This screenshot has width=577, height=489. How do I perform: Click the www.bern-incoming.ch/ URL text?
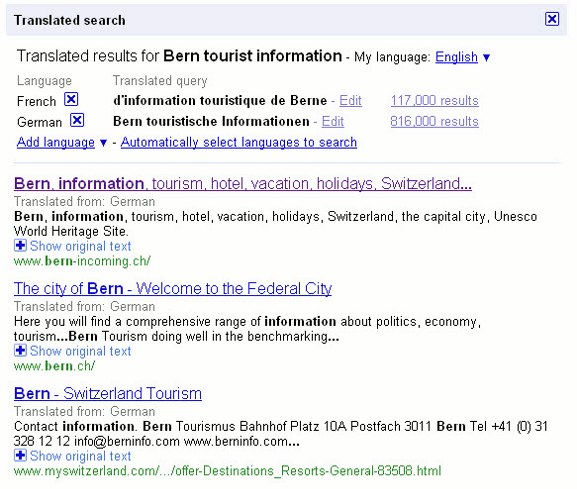[x=82, y=261]
